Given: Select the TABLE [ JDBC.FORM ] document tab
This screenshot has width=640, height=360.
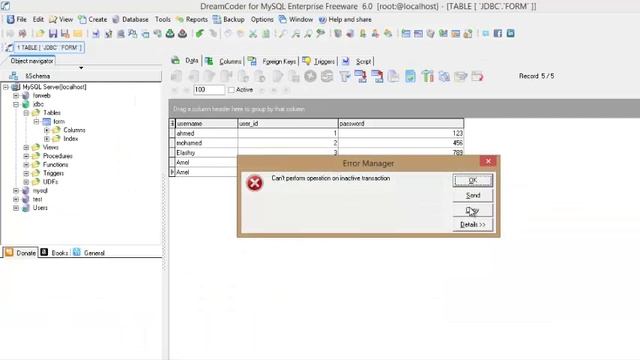Looking at the screenshot, I should coord(49,48).
